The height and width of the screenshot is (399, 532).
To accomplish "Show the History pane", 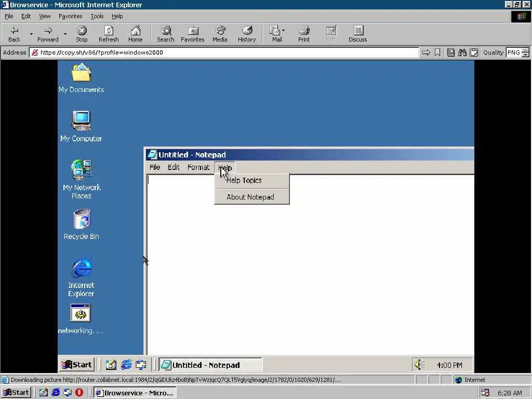I will 247,34.
